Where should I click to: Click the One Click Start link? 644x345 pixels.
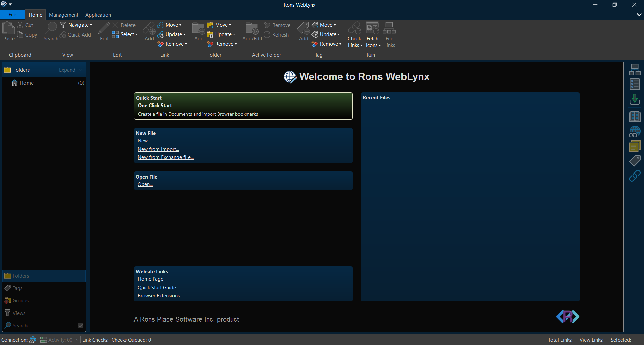[155, 105]
